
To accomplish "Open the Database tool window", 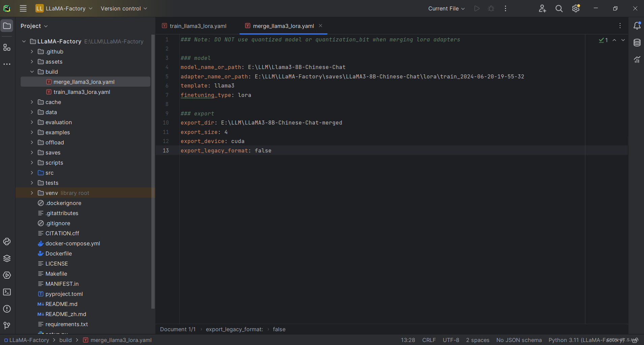I will [637, 43].
